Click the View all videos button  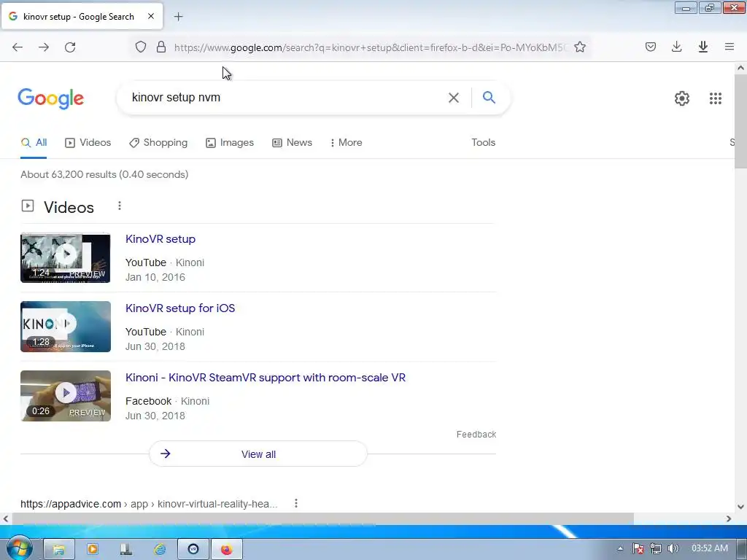(258, 454)
